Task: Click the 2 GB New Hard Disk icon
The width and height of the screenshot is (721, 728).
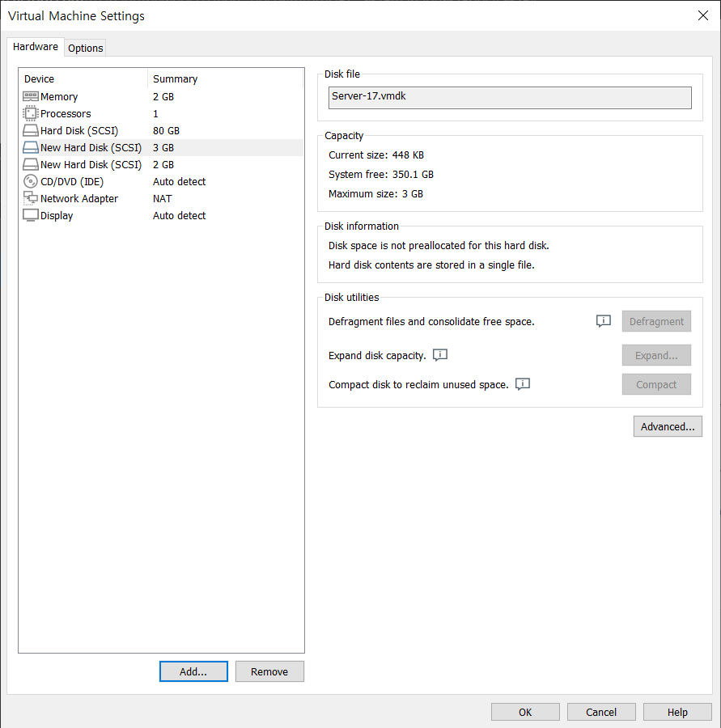Action: 30,164
